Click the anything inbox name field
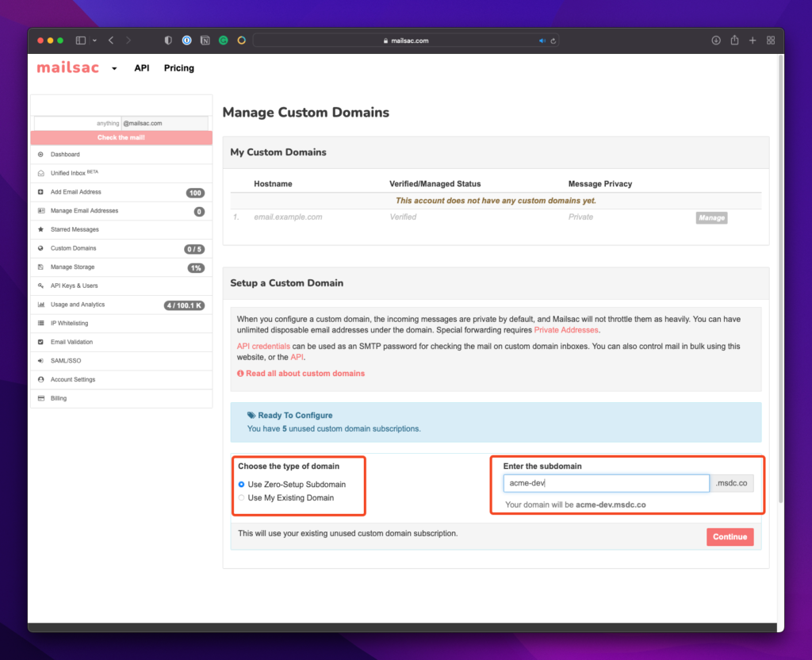Screen dimensions: 812x660 (x=78, y=123)
